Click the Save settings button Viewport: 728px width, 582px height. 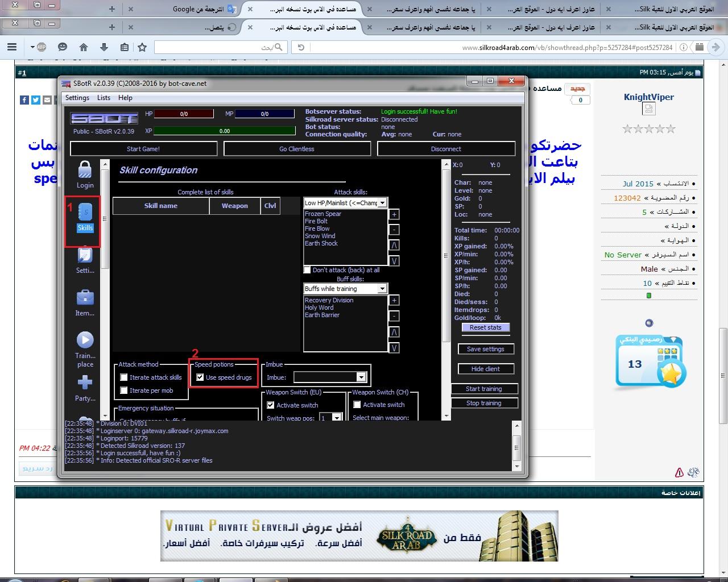tap(486, 349)
